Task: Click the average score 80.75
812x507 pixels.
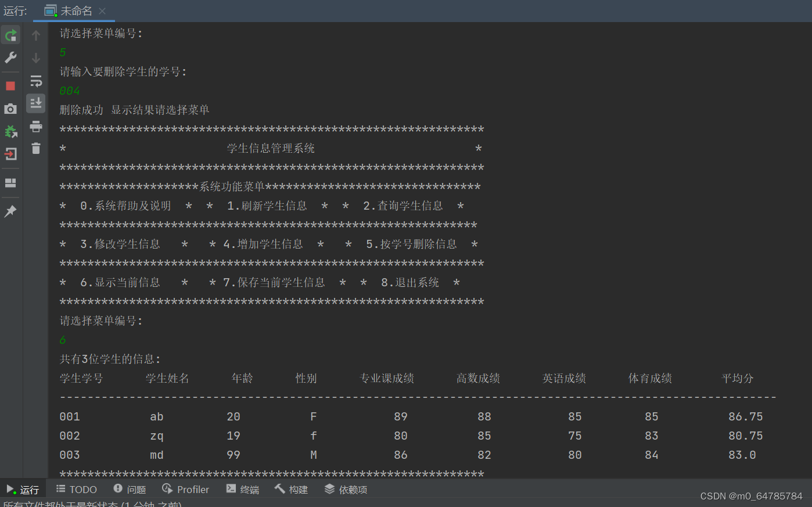Action: pos(746,436)
